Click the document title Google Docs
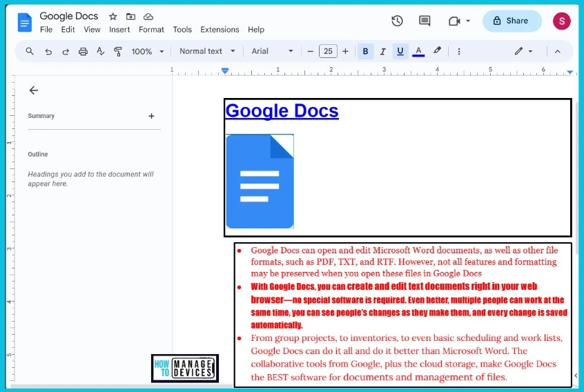The height and width of the screenshot is (392, 584). (x=69, y=16)
